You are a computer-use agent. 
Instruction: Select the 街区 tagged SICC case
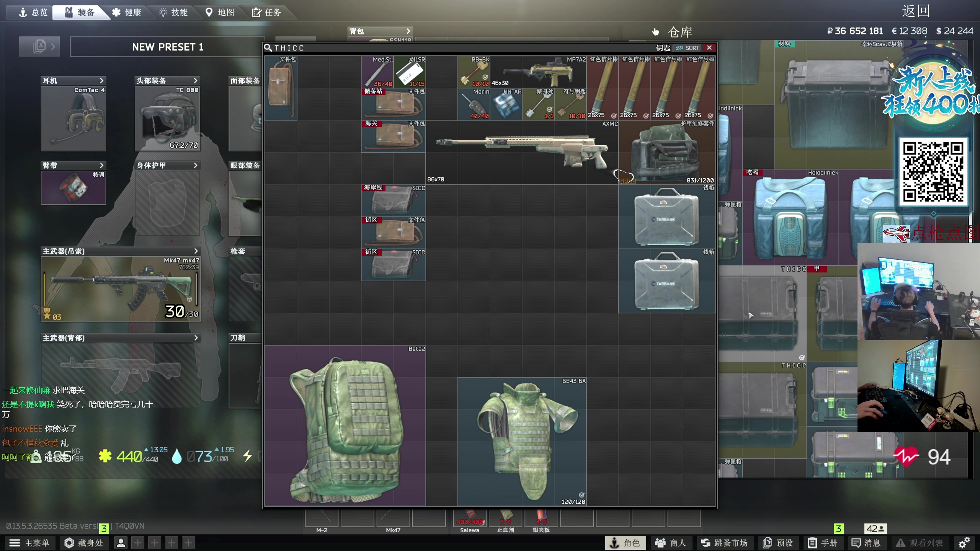[x=394, y=265]
